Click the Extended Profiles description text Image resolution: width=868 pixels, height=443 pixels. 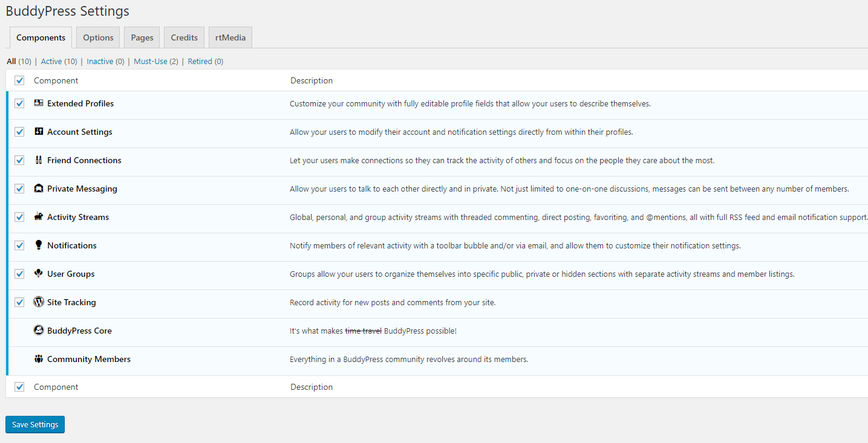[470, 103]
